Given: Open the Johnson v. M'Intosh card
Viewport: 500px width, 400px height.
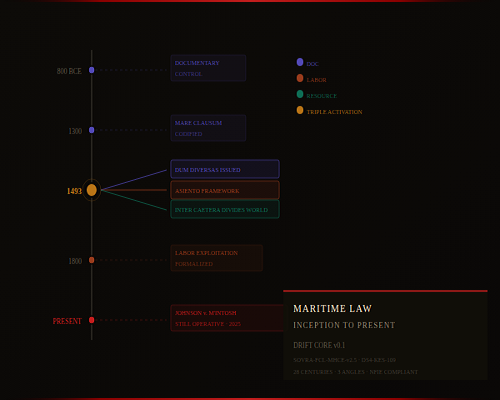Looking at the screenshot, I should pyautogui.click(x=227, y=318).
